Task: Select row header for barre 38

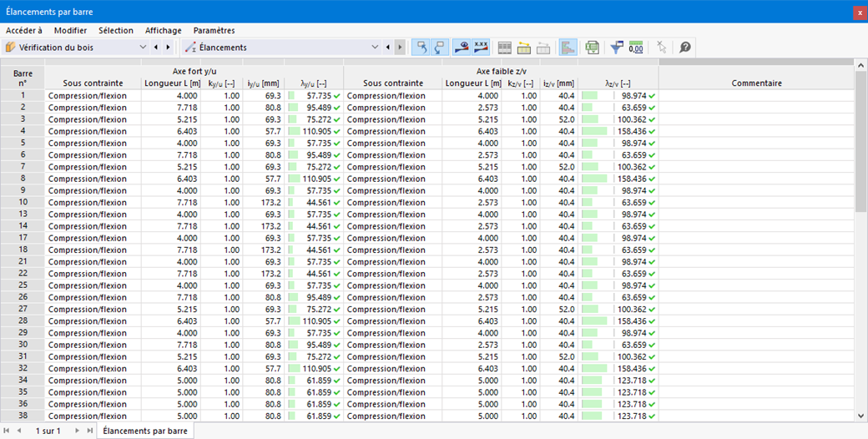Action: click(23, 416)
